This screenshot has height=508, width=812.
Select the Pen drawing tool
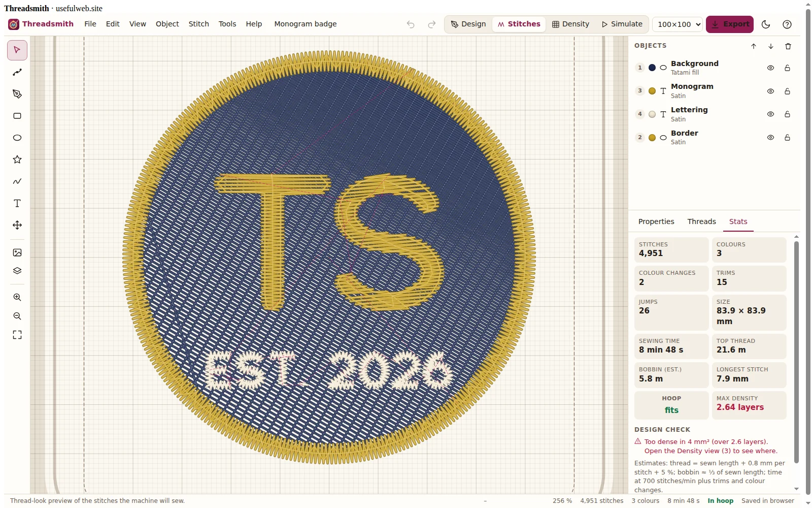(x=17, y=94)
